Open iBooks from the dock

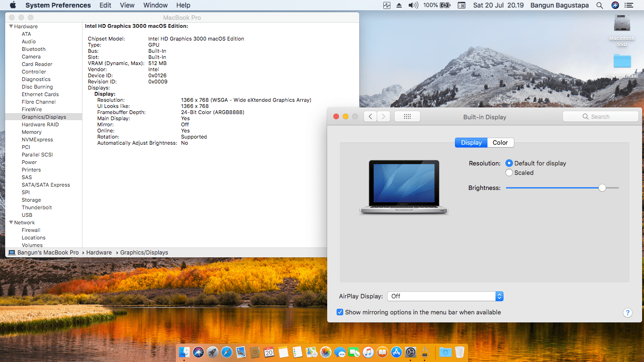tap(382, 352)
